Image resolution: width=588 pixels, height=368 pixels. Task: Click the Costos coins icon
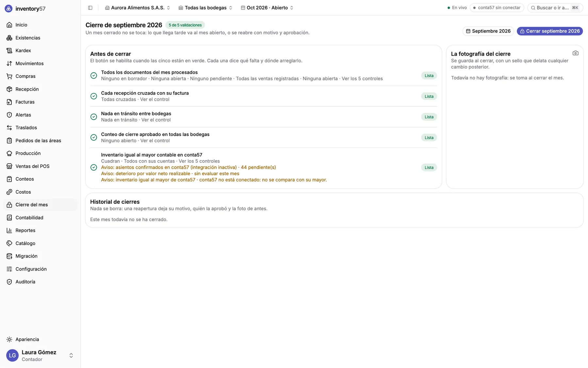(9, 192)
